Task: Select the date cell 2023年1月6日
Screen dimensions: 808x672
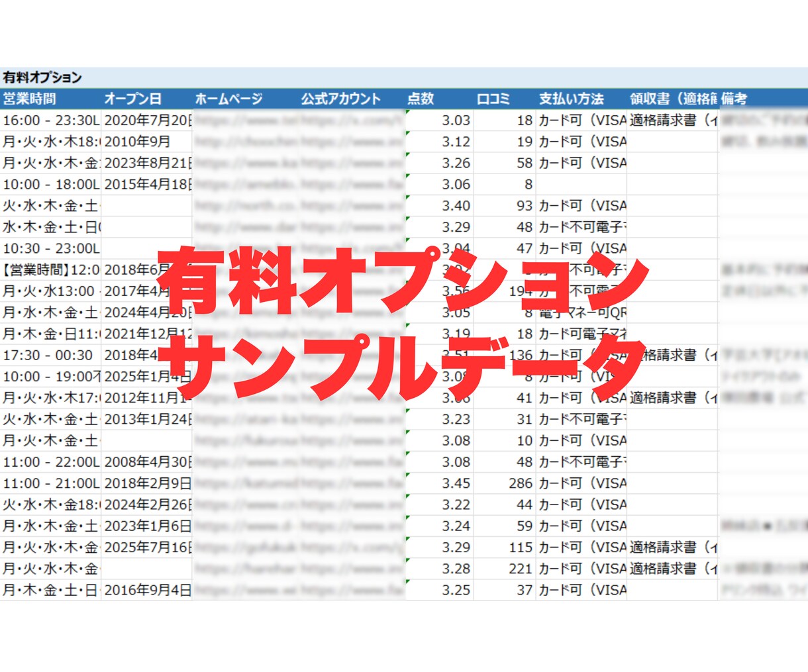Action: [146, 526]
